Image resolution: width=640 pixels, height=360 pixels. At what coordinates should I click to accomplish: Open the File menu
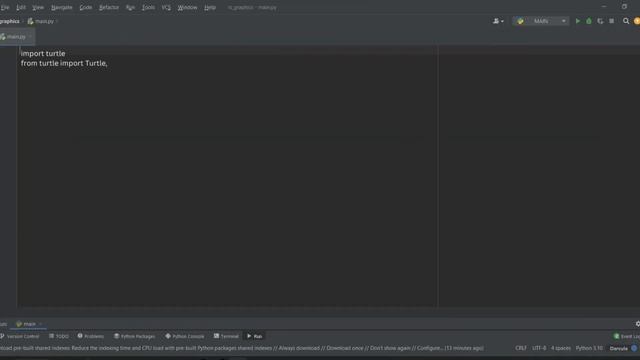5,7
